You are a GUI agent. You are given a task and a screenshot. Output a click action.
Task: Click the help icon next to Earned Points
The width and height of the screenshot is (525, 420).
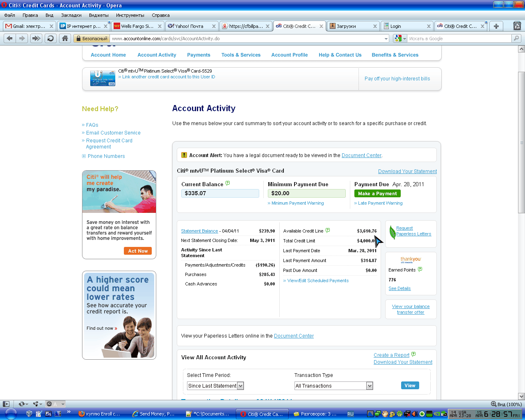point(420,269)
